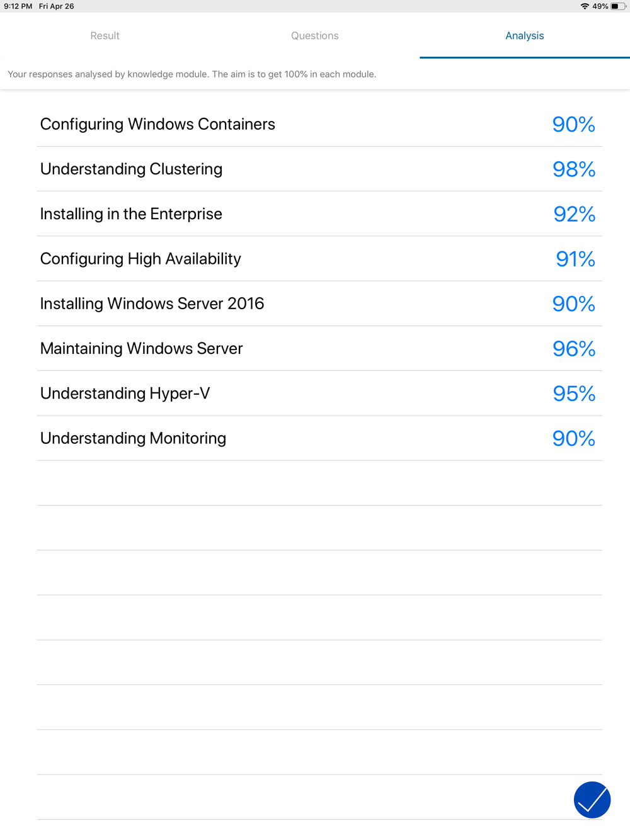Image resolution: width=630 pixels, height=840 pixels.
Task: Switch to the Questions tab
Action: click(x=315, y=36)
